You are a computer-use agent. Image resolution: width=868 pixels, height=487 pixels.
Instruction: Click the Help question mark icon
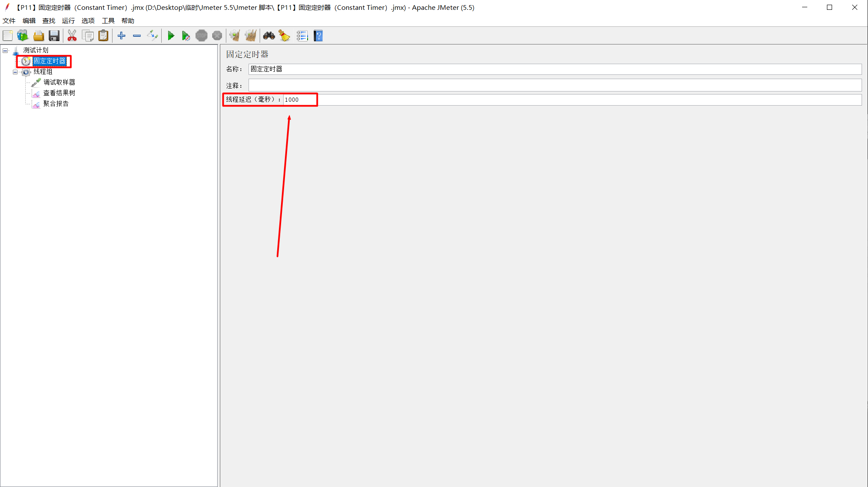click(x=318, y=36)
